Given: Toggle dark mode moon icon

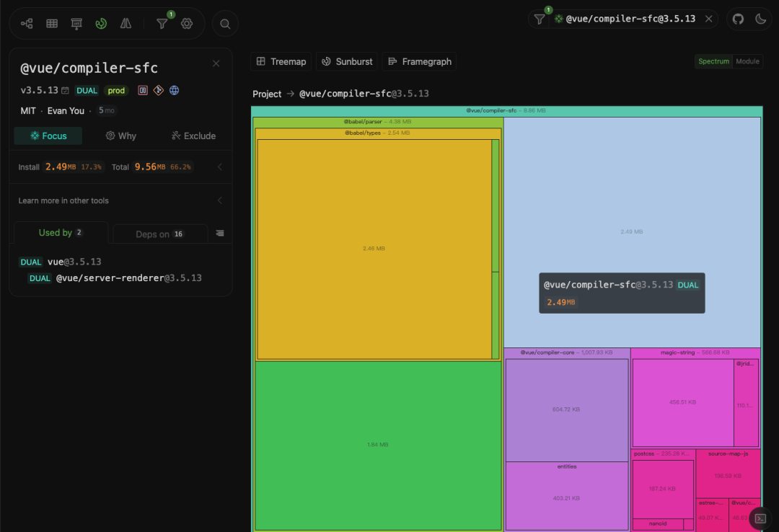Looking at the screenshot, I should [761, 19].
